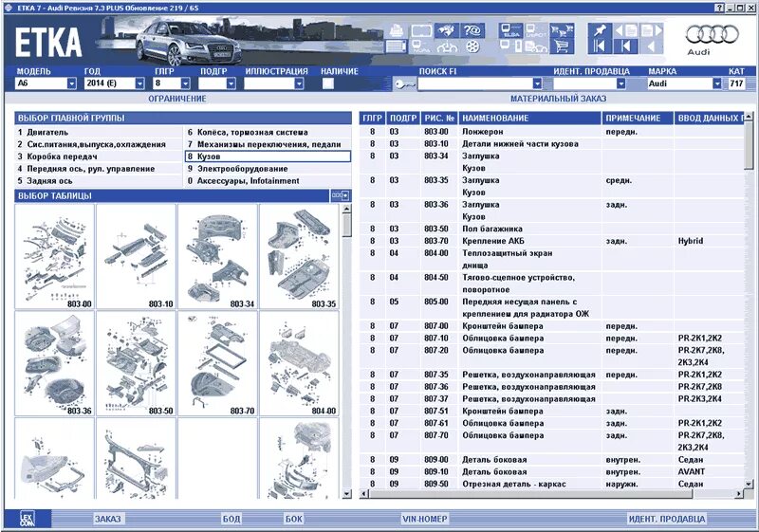The height and width of the screenshot is (532, 759).
Task: Click the printer icon in toolbar
Action: 397,30
